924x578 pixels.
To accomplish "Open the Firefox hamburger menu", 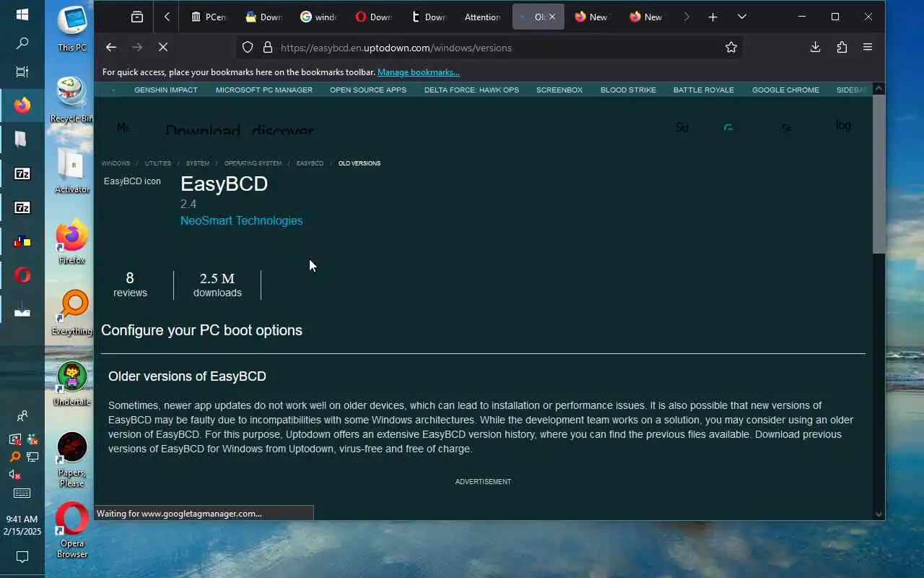I will (868, 47).
